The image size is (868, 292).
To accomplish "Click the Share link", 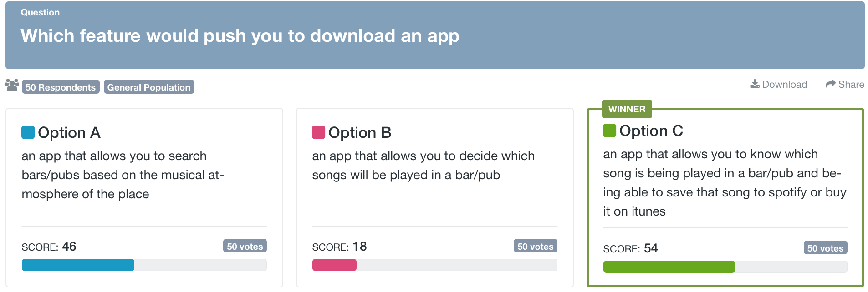I will coord(845,84).
